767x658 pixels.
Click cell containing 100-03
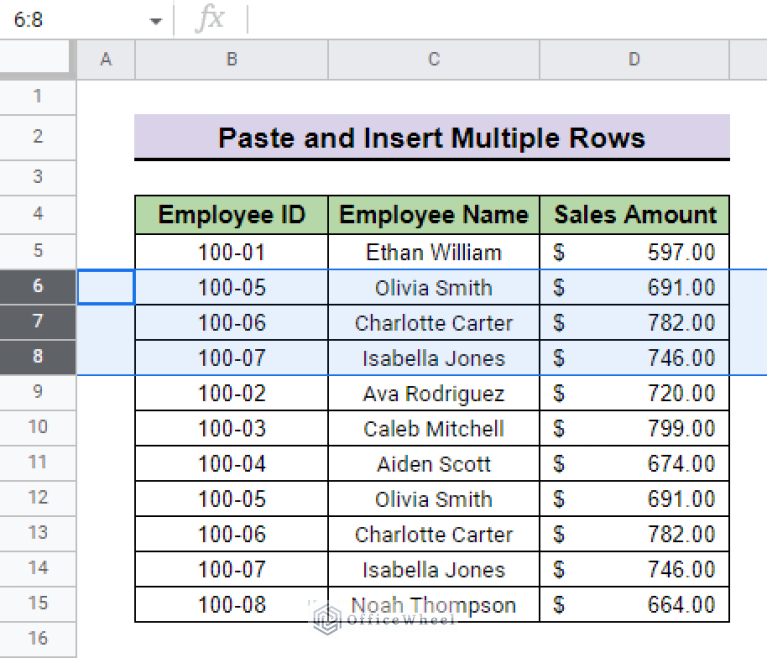231,428
